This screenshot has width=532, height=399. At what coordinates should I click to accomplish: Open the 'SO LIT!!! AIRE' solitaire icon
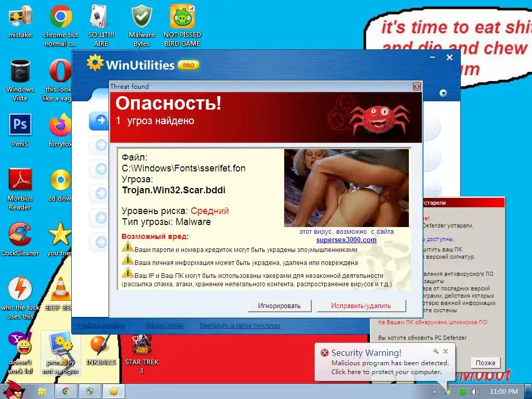(101, 25)
